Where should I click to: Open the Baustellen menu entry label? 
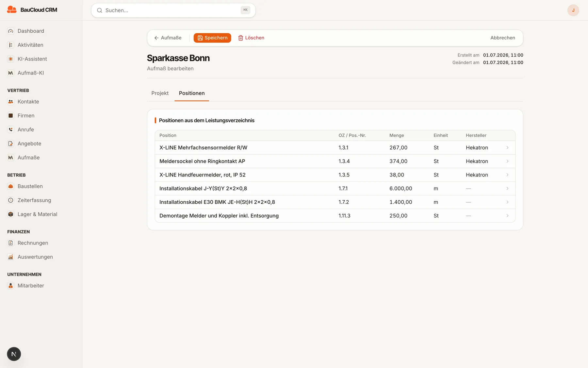click(30, 186)
